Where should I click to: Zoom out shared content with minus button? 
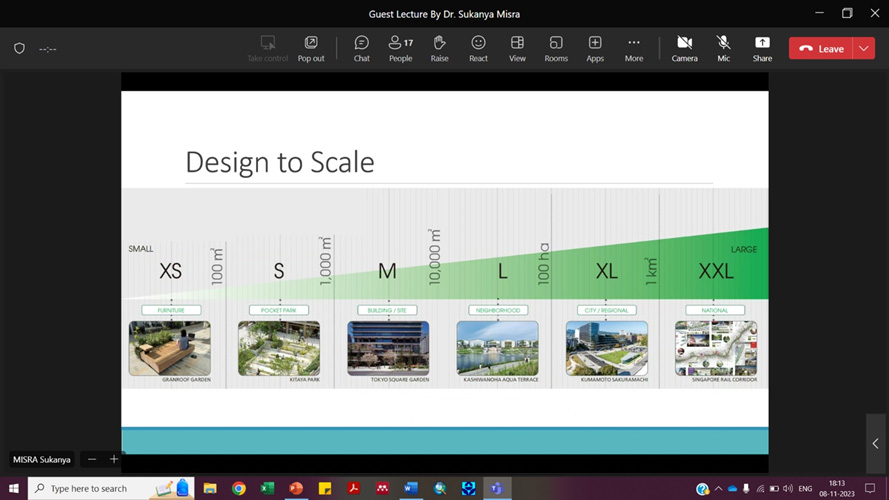click(92, 459)
